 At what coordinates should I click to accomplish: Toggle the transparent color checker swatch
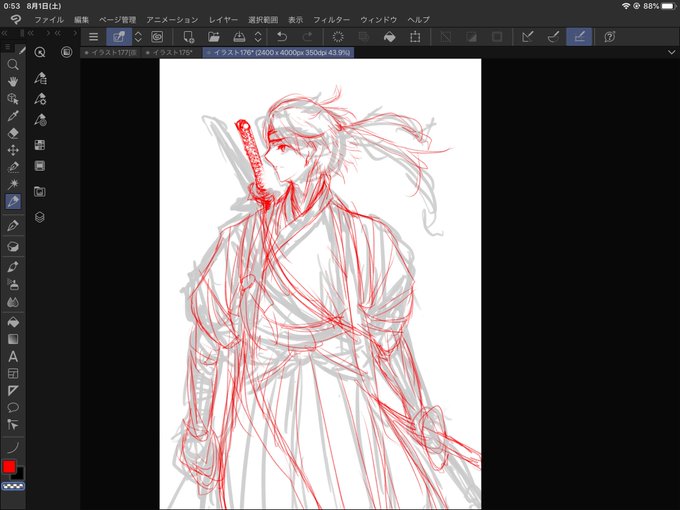tap(13, 486)
